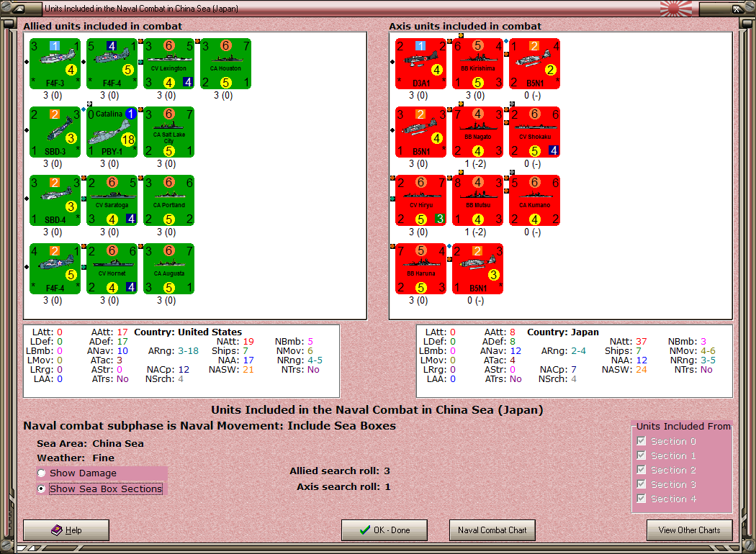The image size is (756, 554).
Task: Select the SBD-3 dive bomber unit
Action: [55, 132]
